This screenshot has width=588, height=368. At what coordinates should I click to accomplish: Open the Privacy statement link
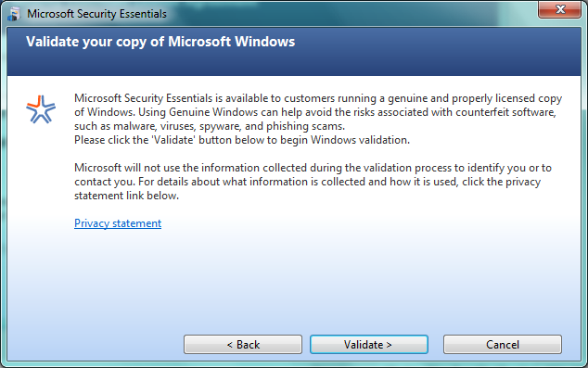tap(118, 223)
